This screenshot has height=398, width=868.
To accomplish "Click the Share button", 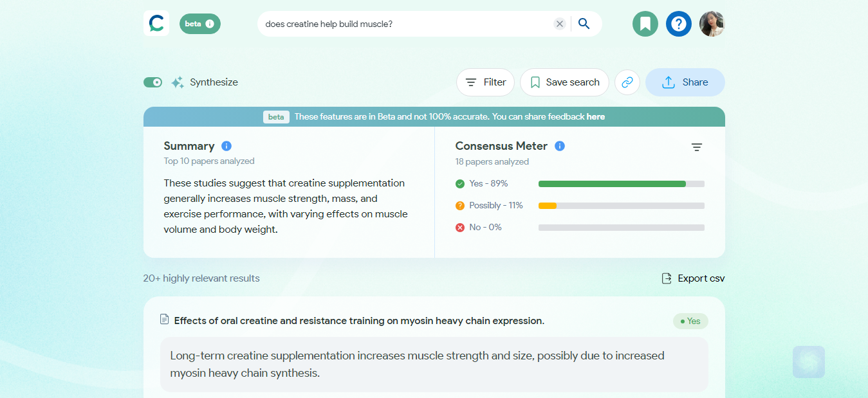I will tap(685, 82).
